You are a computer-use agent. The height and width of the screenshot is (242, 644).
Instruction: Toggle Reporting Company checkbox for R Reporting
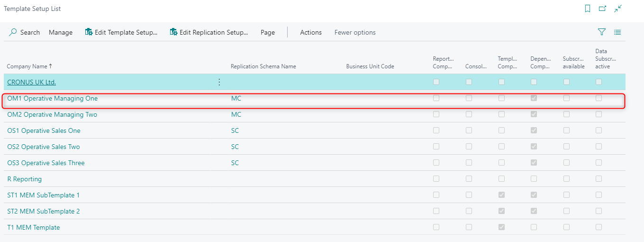click(436, 179)
